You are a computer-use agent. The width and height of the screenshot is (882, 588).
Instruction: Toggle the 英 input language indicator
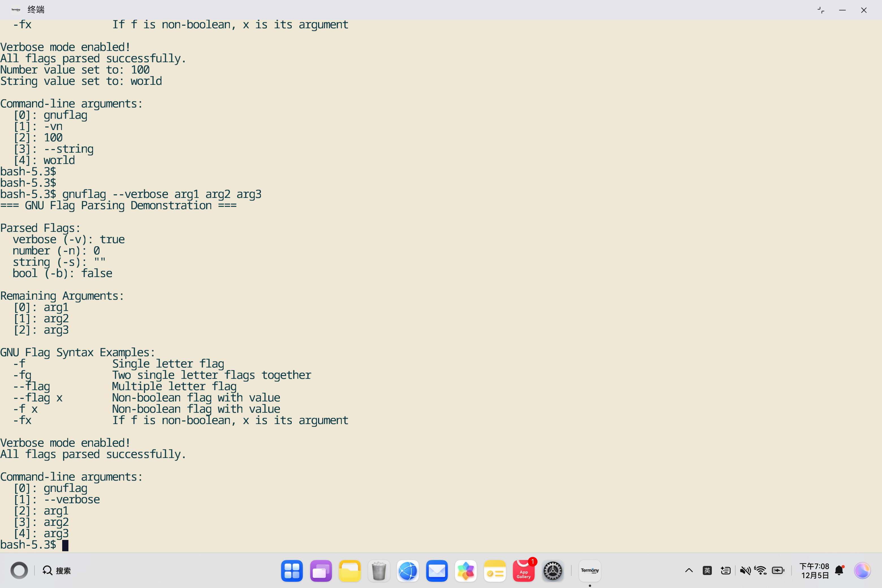(707, 570)
